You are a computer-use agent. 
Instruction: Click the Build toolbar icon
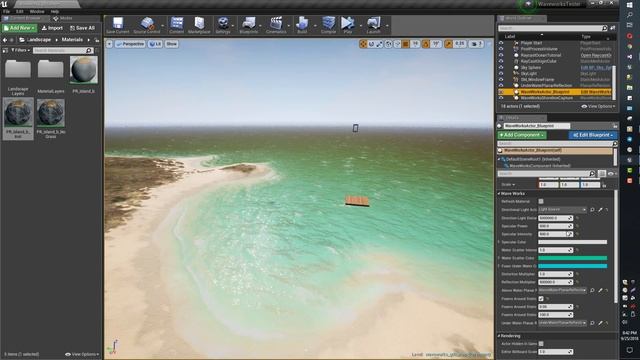(x=302, y=25)
